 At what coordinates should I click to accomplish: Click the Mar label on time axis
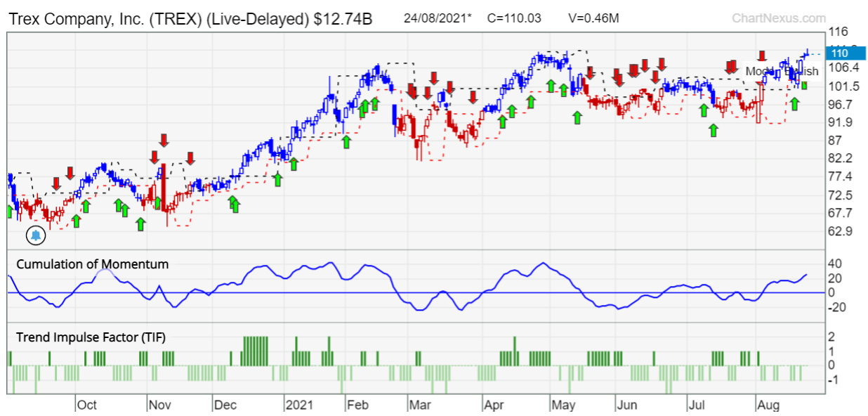pos(420,405)
